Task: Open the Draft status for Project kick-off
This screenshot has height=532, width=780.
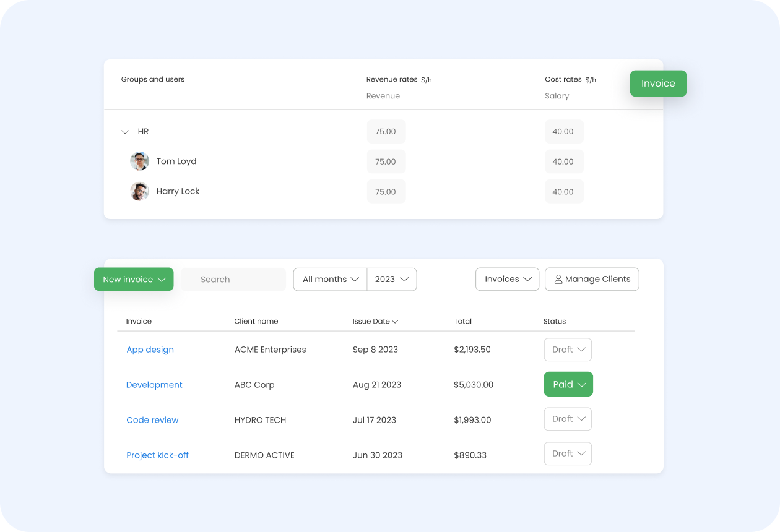Action: 568,453
